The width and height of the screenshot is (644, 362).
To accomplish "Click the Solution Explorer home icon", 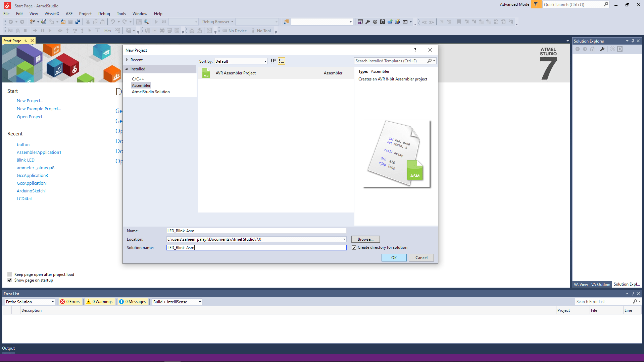I will click(x=592, y=49).
